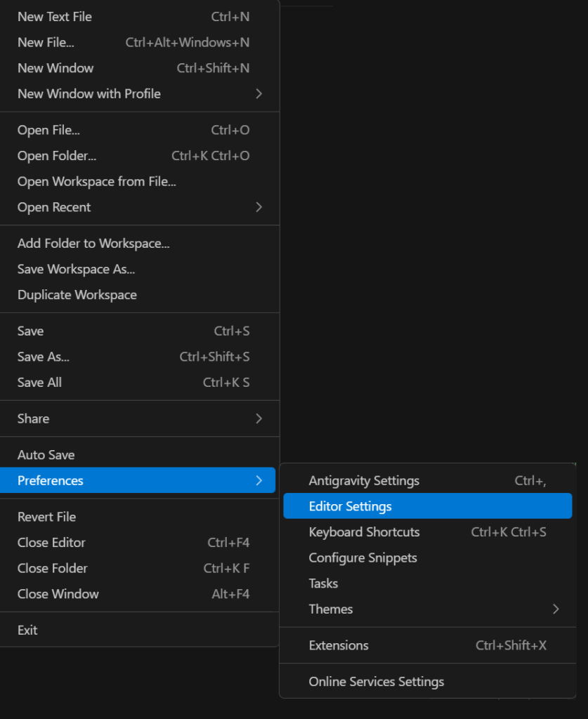Open Extensions from Preferences submenu

tap(339, 645)
